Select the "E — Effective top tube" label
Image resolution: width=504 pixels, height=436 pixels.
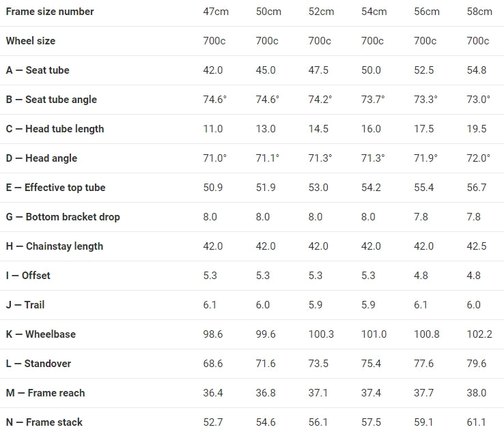tap(55, 188)
